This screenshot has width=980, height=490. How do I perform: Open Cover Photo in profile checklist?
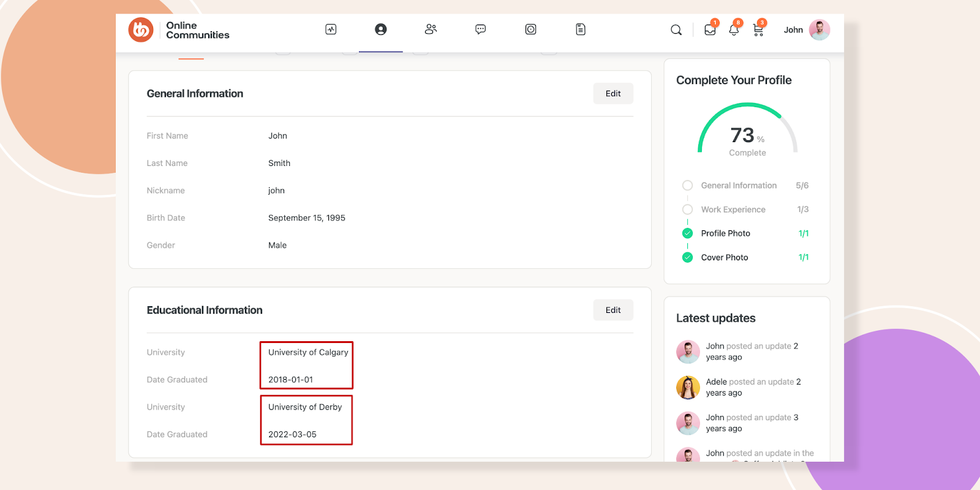coord(725,257)
